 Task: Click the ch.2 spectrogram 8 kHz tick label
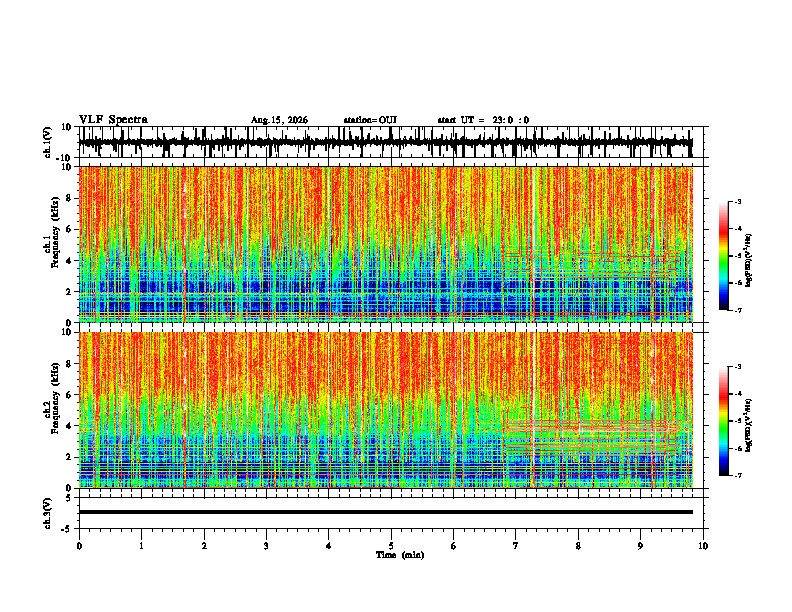[70, 364]
